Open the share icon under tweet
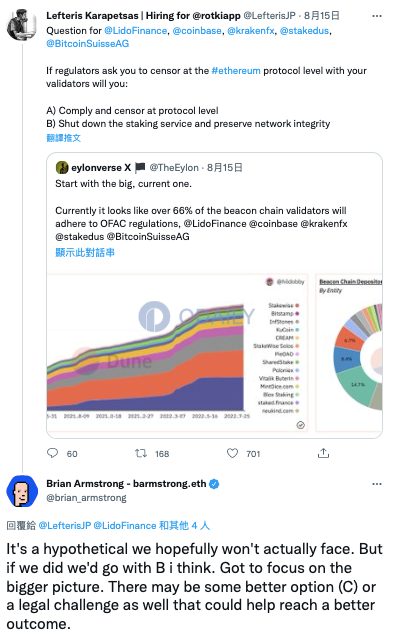This screenshot has width=394, height=634. pyautogui.click(x=323, y=453)
